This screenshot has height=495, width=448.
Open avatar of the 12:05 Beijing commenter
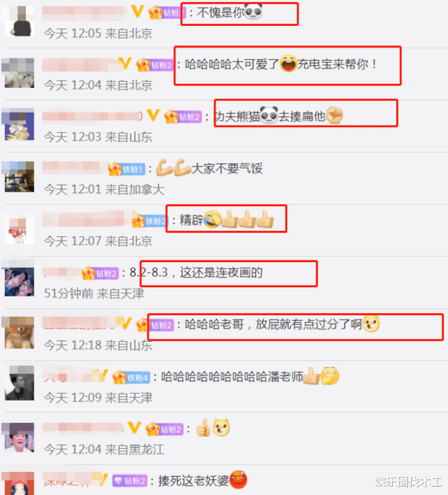pyautogui.click(x=19, y=22)
